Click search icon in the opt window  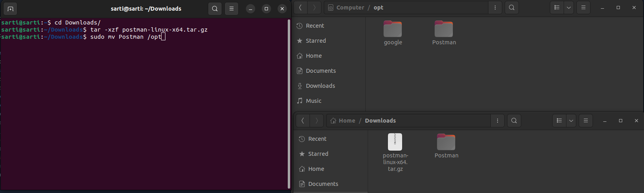pyautogui.click(x=512, y=8)
